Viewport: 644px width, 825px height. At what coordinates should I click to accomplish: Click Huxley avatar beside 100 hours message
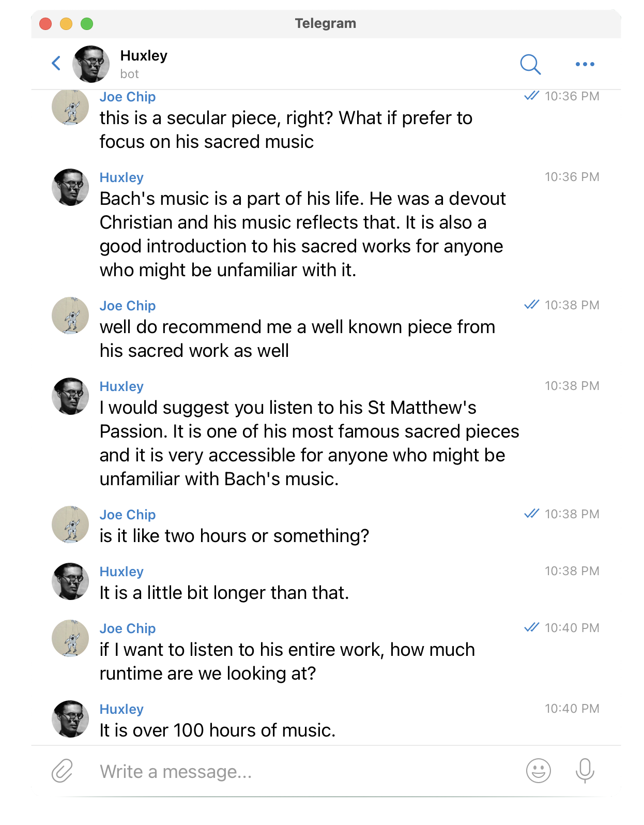tap(70, 719)
